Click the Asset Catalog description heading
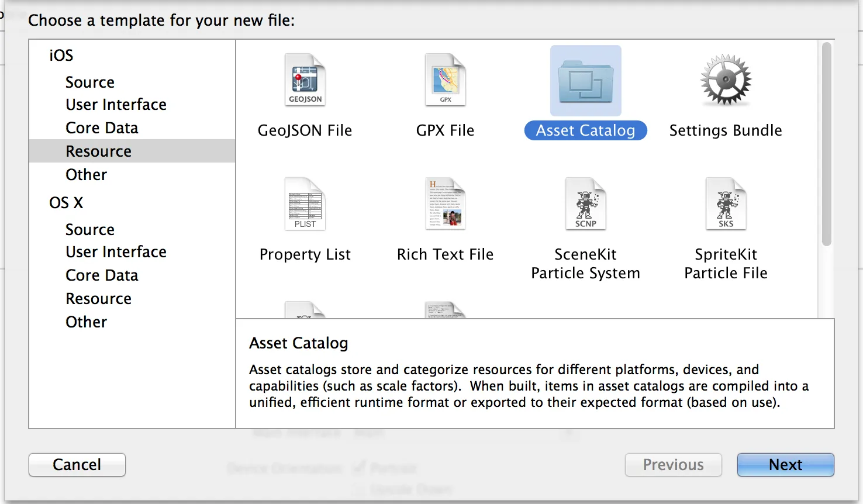The image size is (863, 504). 299,343
